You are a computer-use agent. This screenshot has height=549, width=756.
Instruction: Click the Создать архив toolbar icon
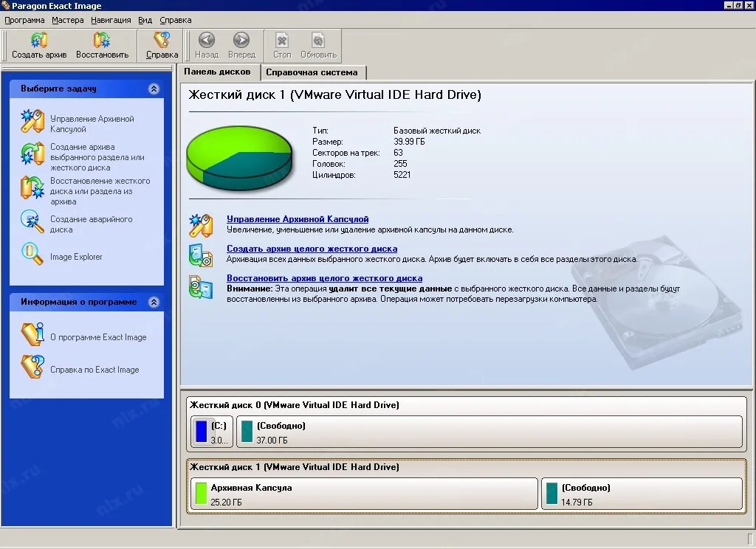click(x=39, y=41)
